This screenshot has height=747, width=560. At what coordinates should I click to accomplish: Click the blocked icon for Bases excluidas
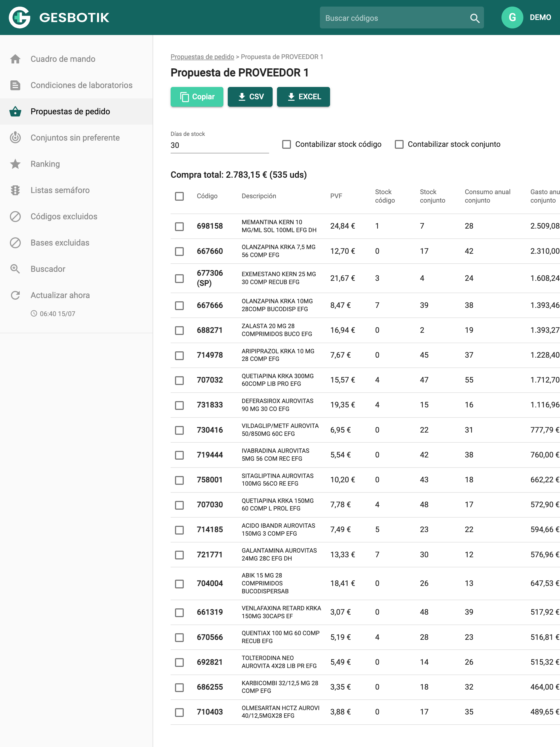(15, 243)
